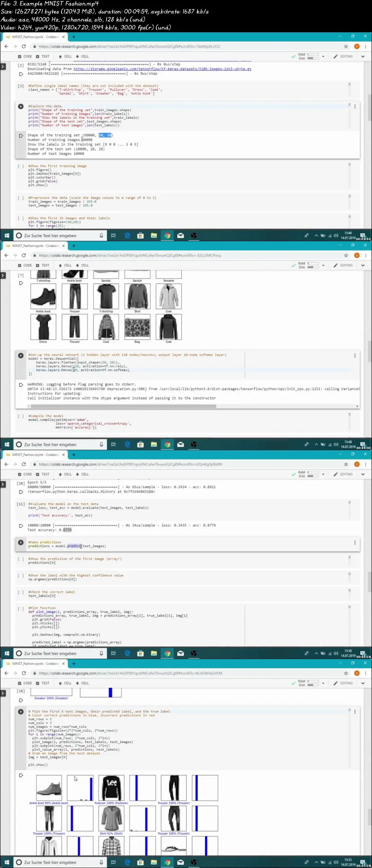Open RAM/Disk dropdown in the 15:46 clock frame

(x=323, y=56)
